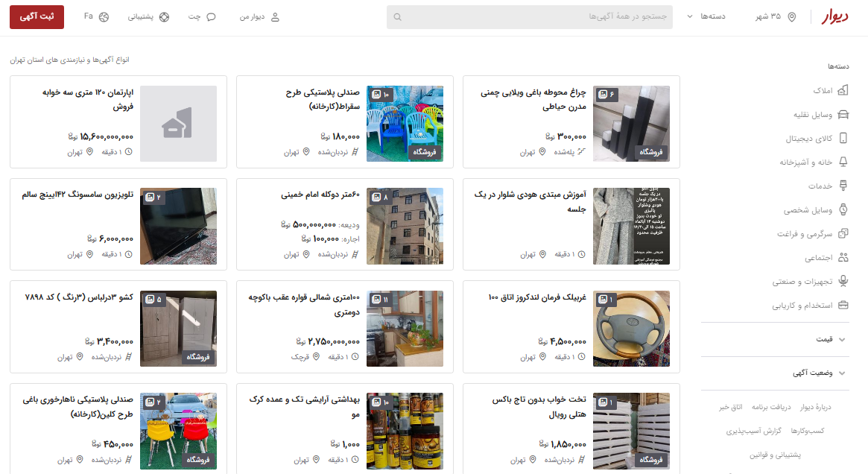Click the magnifier search icon
868x474 pixels.
[397, 17]
